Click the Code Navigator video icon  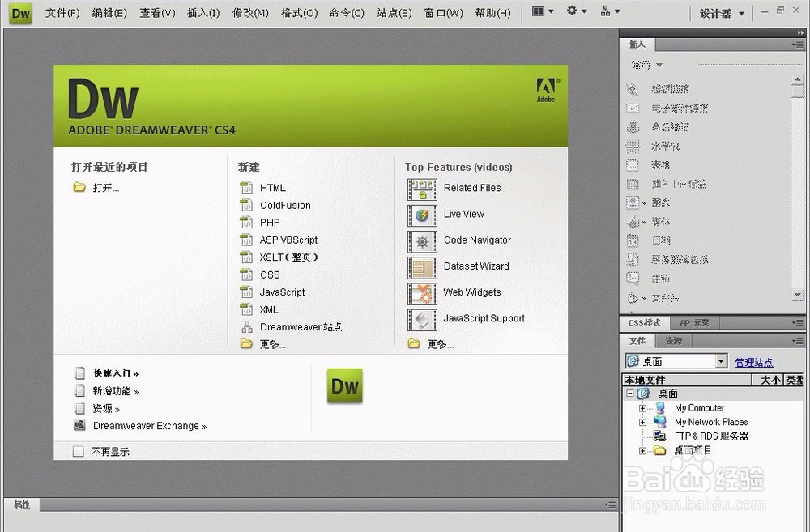[x=422, y=242]
